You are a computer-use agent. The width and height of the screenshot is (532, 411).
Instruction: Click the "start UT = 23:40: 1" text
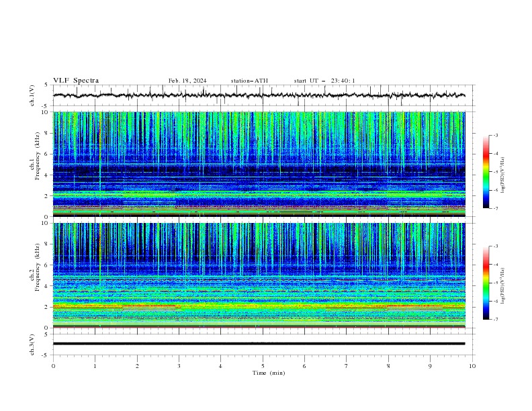coord(324,81)
